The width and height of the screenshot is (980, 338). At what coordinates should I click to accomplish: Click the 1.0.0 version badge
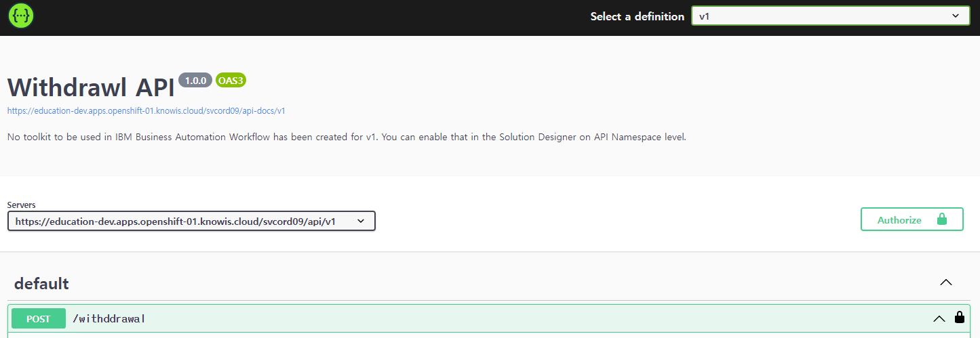195,81
